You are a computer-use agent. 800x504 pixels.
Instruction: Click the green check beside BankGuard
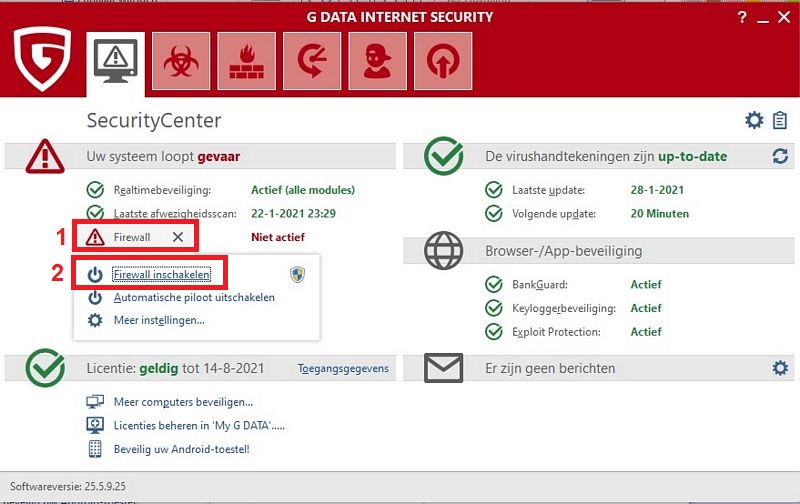tap(493, 284)
